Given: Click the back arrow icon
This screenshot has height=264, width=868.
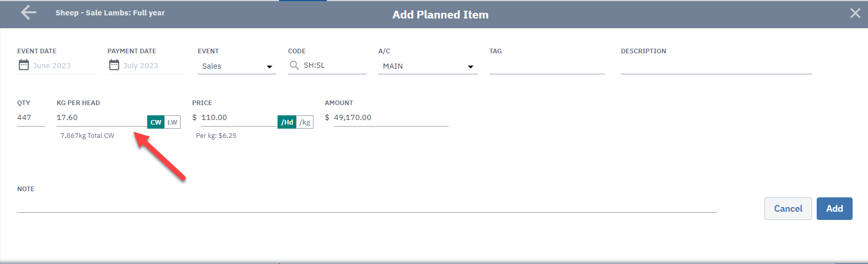Looking at the screenshot, I should coord(29,13).
